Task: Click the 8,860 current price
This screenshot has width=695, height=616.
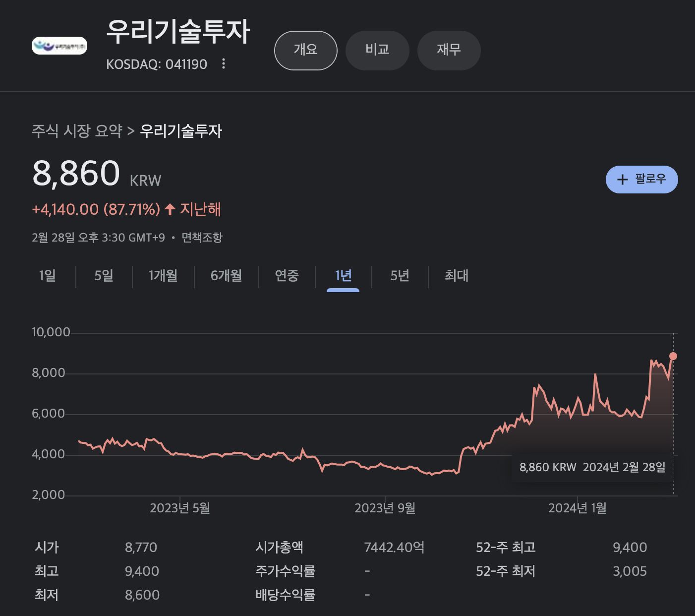Action: (76, 173)
